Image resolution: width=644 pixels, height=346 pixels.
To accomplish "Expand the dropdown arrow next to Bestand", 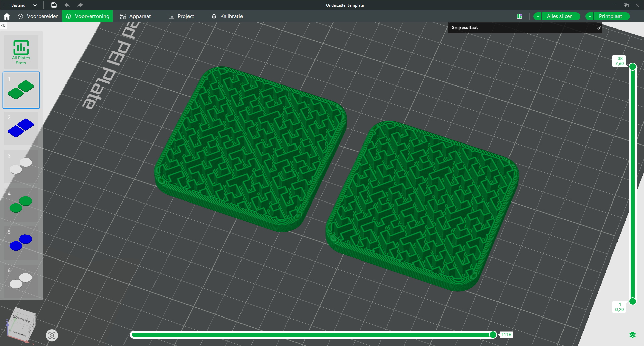I will (x=35, y=5).
